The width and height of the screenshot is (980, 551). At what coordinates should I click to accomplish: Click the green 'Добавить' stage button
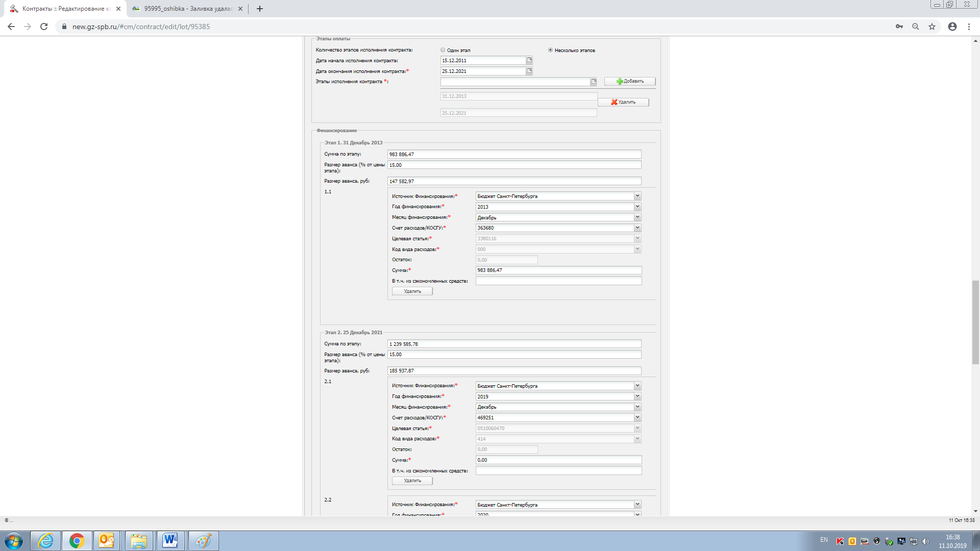[x=630, y=81]
